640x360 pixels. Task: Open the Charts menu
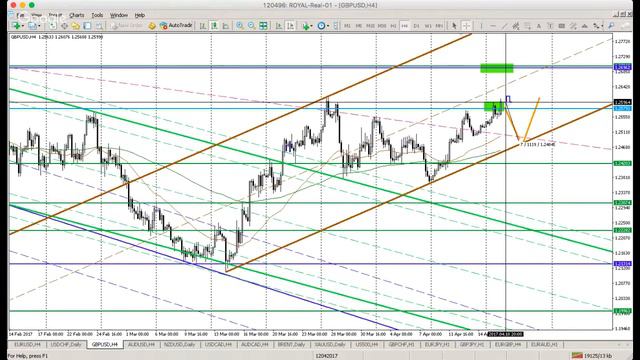[x=76, y=15]
